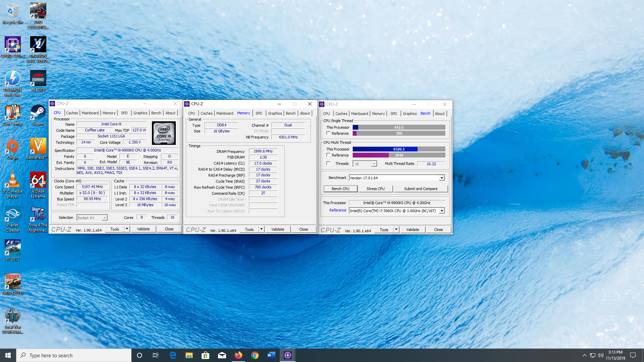
Task: Expand Tools dropdown arrow in Memory window
Action: (261, 229)
